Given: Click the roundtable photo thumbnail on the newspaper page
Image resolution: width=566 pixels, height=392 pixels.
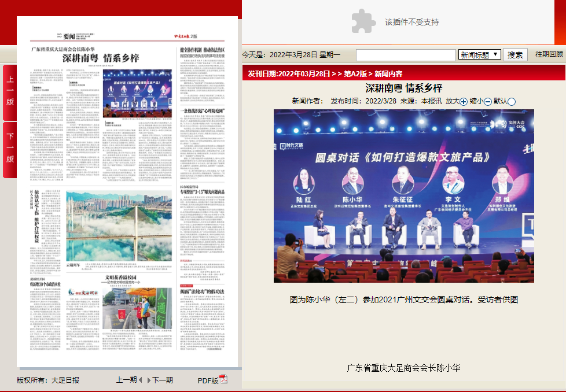Looking at the screenshot, I should tap(137, 93).
